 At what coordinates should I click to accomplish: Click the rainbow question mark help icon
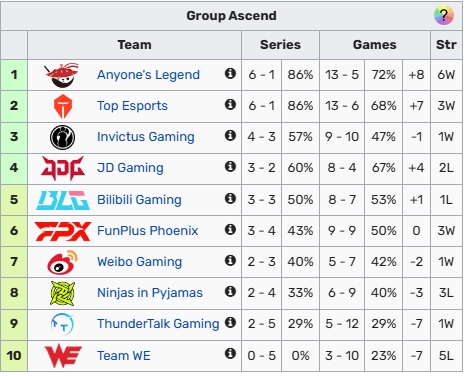point(444,15)
